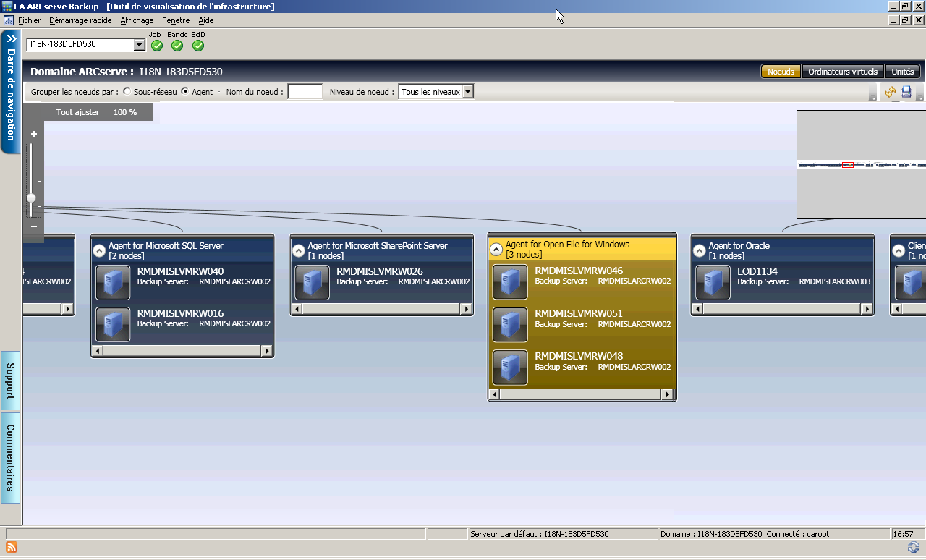
Task: Open the I18N-183D5FD530 server dropdown
Action: pos(140,45)
